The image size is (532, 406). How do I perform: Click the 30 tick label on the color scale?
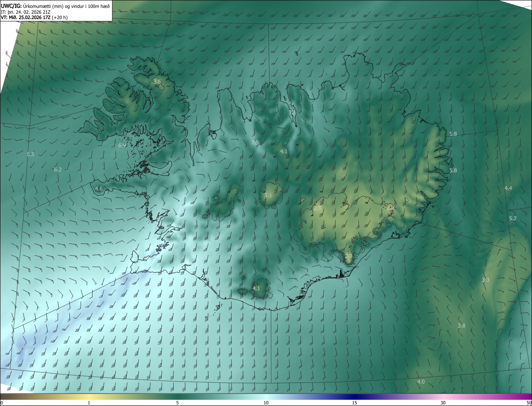pyautogui.click(x=443, y=403)
